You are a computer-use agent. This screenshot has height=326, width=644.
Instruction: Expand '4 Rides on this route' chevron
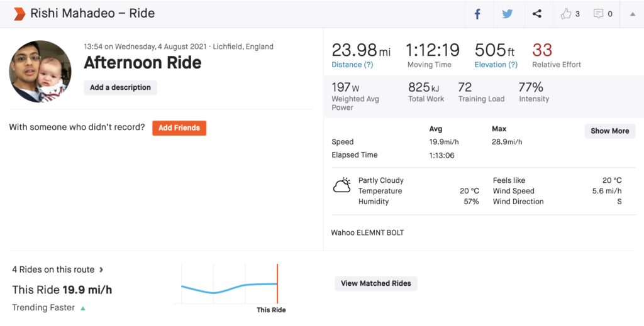coord(101,269)
